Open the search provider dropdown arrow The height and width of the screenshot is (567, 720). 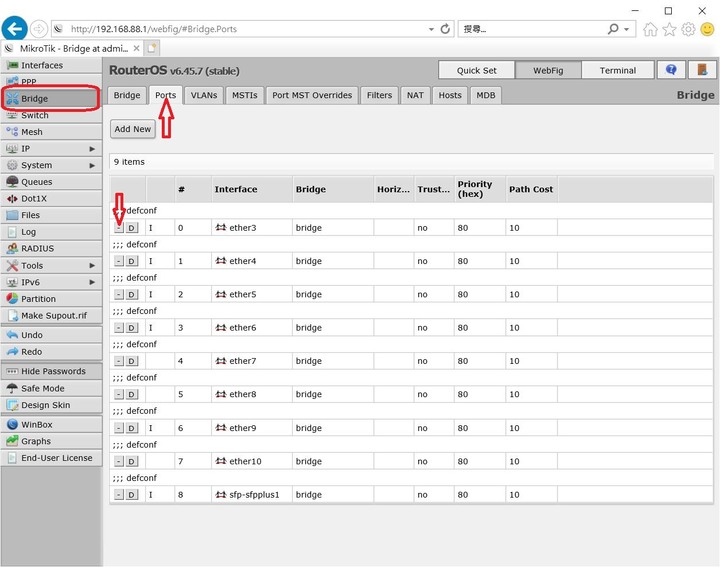(x=626, y=29)
